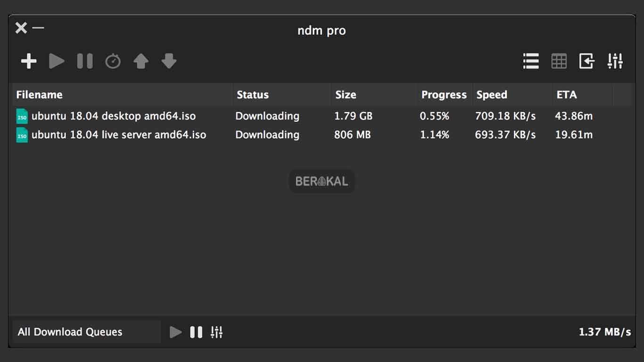Sort by the Filename column header

[39, 95]
